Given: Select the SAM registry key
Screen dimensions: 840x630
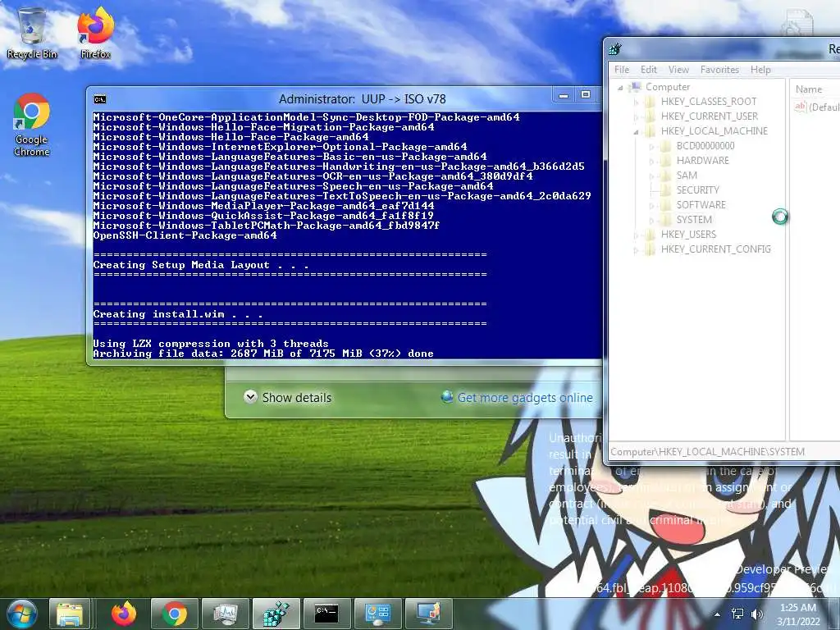Looking at the screenshot, I should click(x=687, y=176).
